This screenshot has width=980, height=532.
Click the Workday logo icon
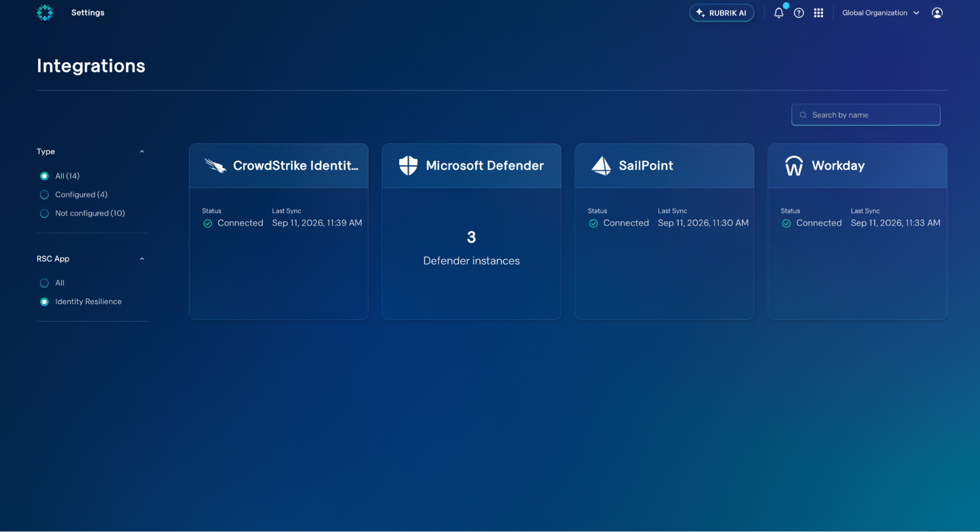coord(794,166)
